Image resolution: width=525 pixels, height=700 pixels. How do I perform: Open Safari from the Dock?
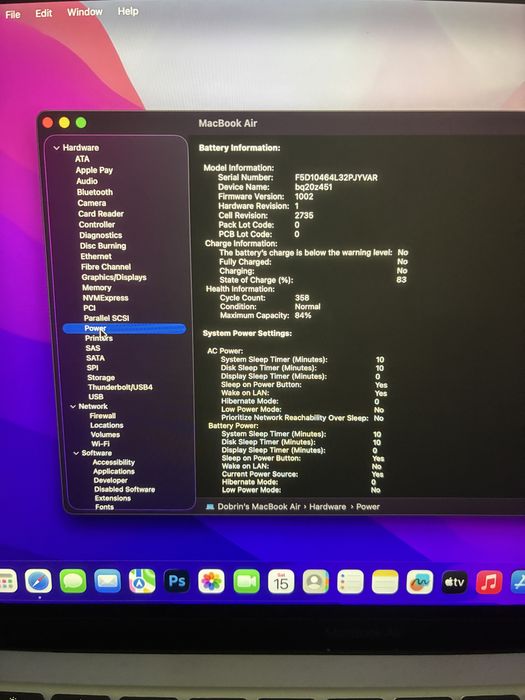38,581
